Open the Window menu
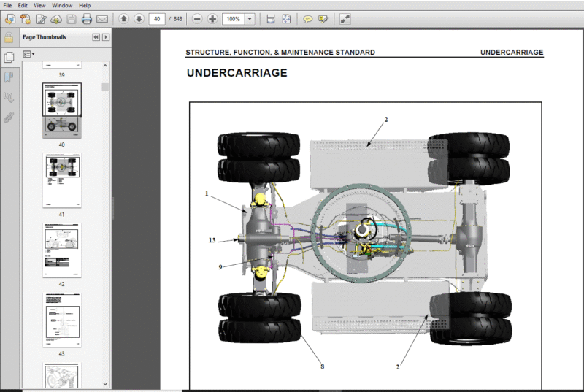 click(x=62, y=5)
